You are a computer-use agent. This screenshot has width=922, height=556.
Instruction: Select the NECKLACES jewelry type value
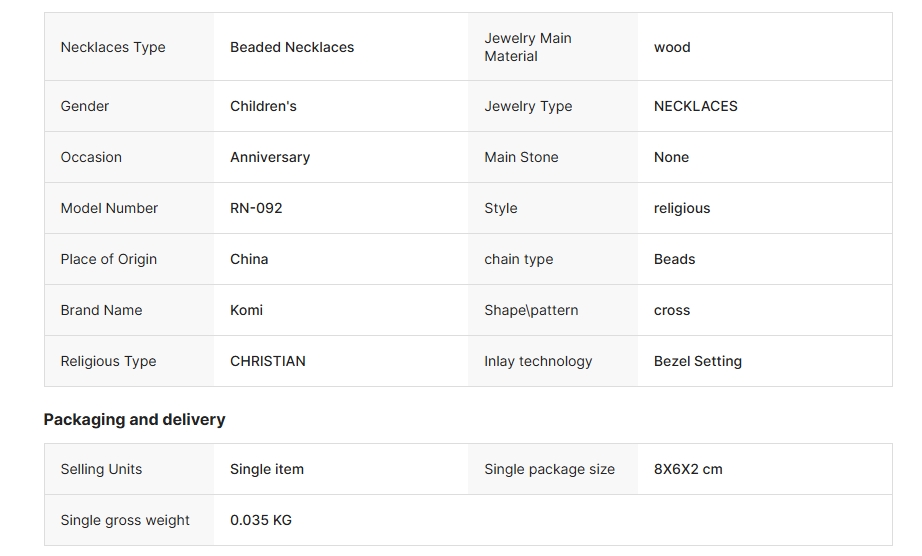[696, 106]
